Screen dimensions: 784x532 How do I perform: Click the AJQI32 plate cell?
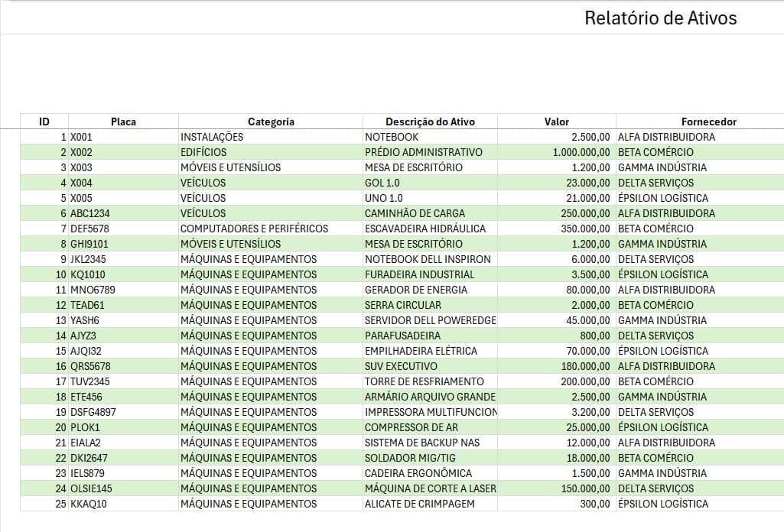(x=123, y=351)
